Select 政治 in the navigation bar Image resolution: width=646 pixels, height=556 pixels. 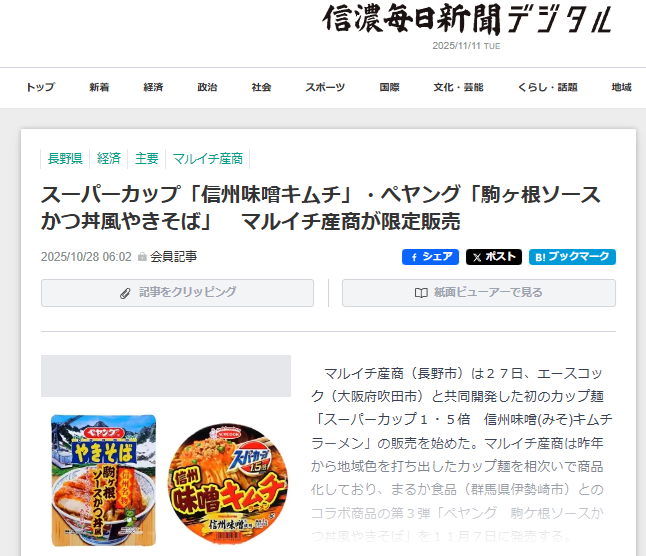(207, 87)
